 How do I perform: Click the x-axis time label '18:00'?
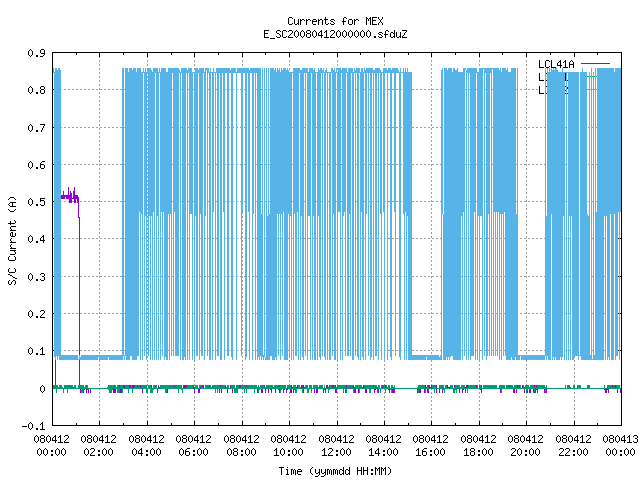coord(478,452)
